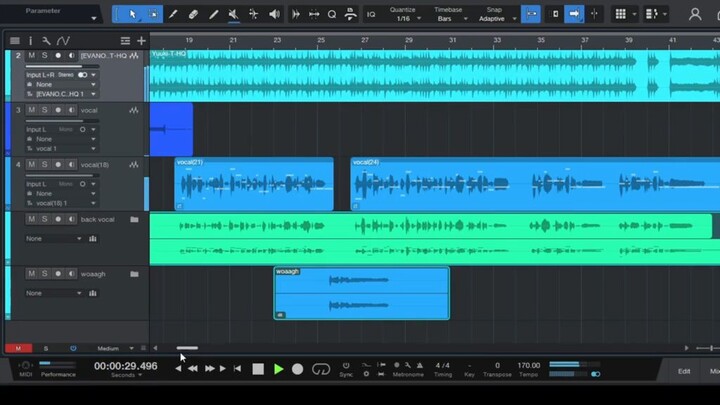
Task: Select the Eraser tool
Action: (193, 14)
